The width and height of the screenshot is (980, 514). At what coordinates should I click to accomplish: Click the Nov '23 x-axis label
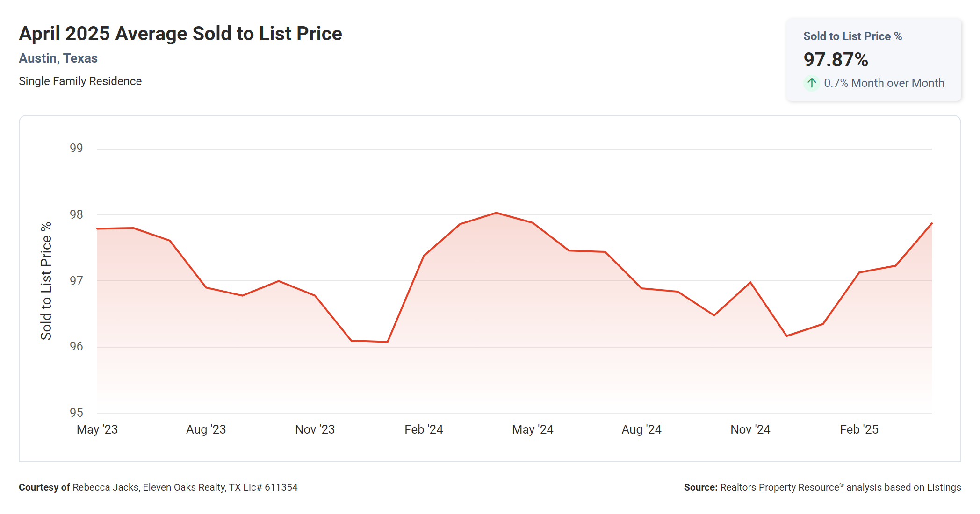315,429
